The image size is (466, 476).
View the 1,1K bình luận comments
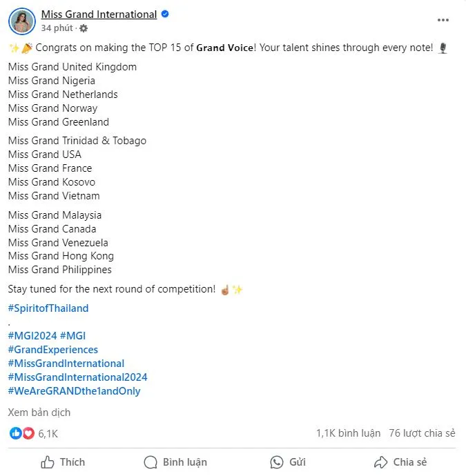click(x=348, y=433)
